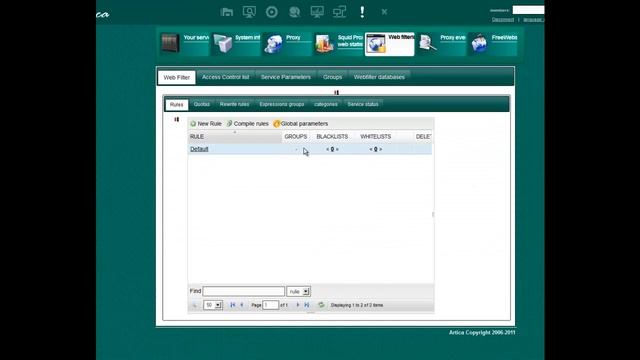Click the folder icon in top toolbar

[x=227, y=12]
